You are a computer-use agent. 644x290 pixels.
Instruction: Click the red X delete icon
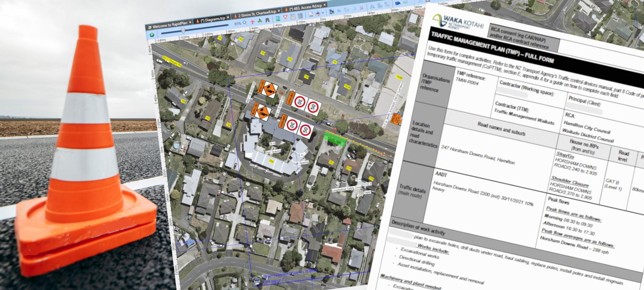362,8
